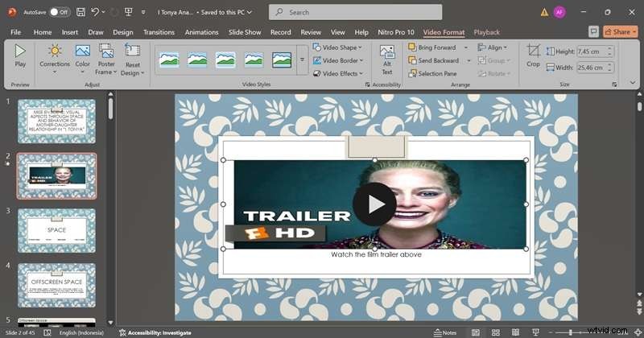Screen dimensions: 644x338
Task: Click the zoom slider handle
Action: coord(571,332)
